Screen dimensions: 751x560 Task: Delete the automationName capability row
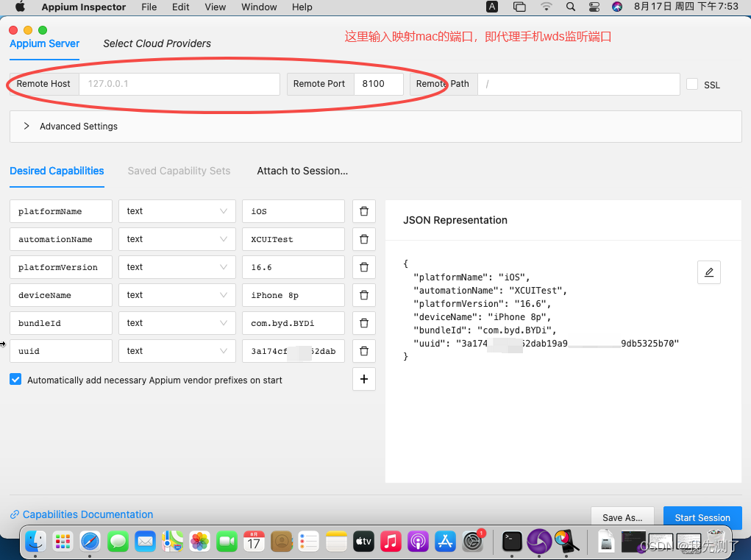[363, 239]
